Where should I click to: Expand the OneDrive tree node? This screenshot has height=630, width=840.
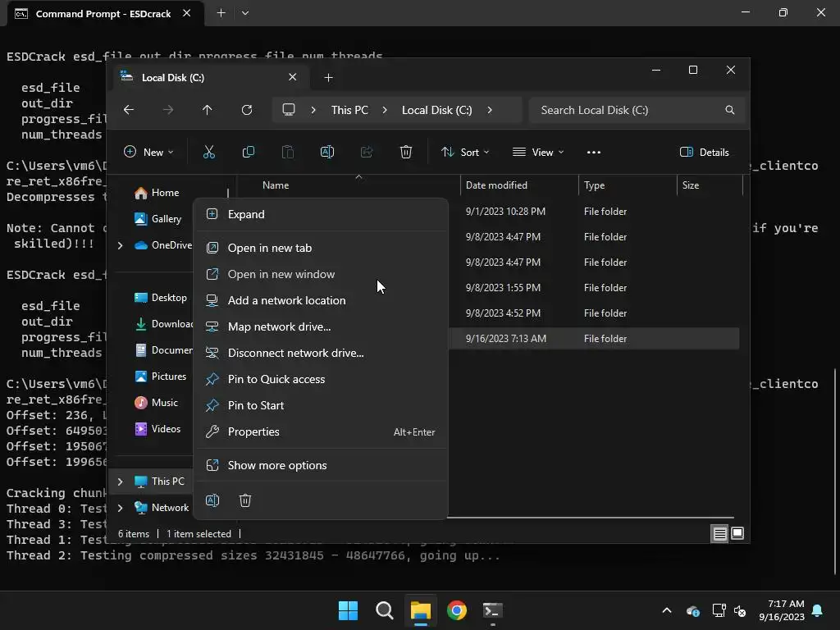120,245
